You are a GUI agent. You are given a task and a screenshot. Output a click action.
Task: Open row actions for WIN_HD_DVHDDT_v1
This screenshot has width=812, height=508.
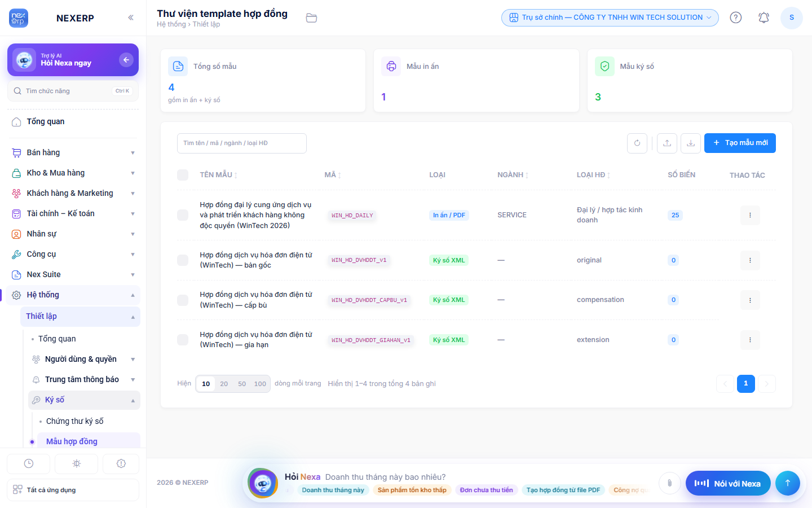pyautogui.click(x=750, y=260)
